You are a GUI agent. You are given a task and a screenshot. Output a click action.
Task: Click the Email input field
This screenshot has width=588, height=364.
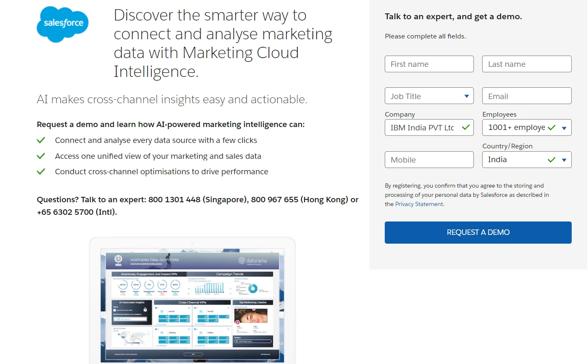click(x=527, y=96)
